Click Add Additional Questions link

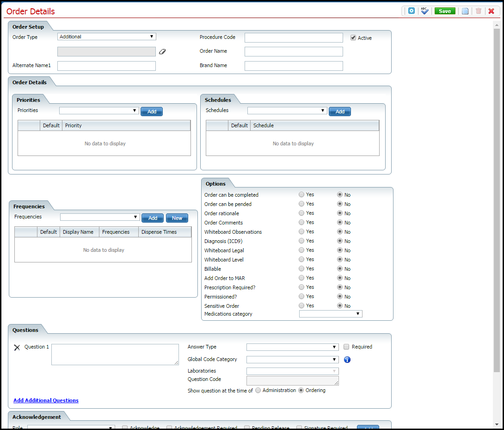(46, 400)
